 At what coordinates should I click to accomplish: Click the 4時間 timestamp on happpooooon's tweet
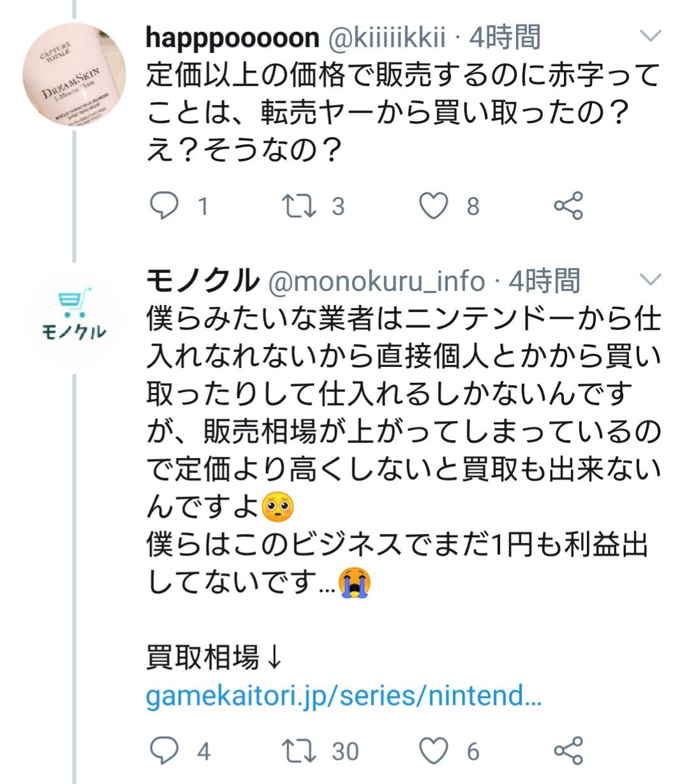pyautogui.click(x=505, y=38)
